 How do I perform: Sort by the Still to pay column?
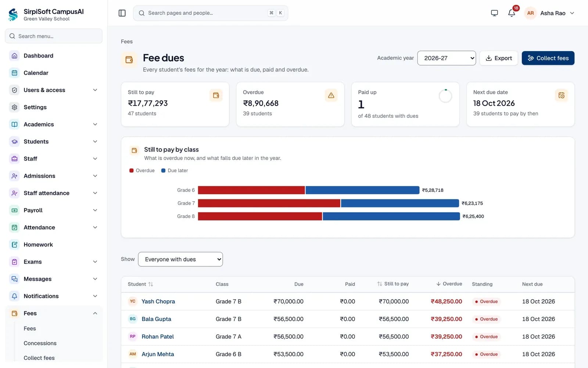click(393, 284)
